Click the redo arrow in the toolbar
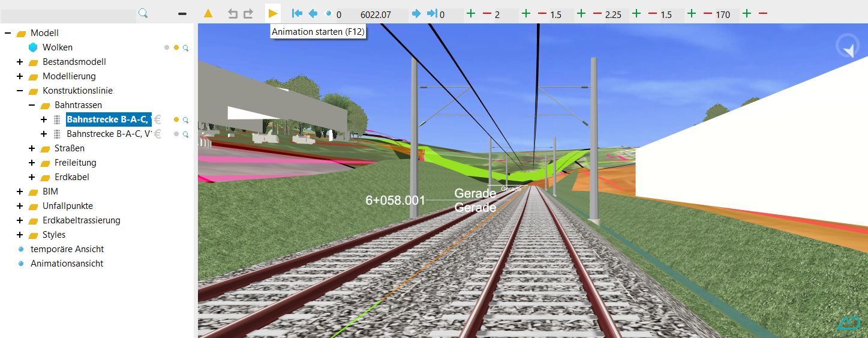The image size is (868, 338). coord(248,14)
